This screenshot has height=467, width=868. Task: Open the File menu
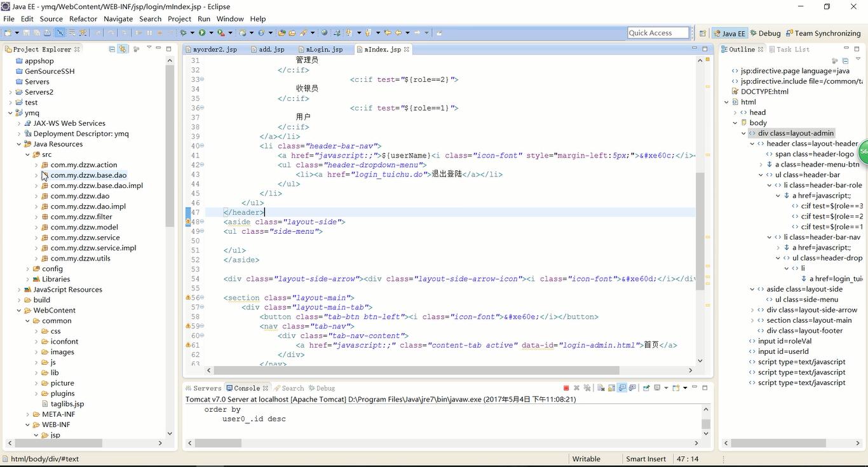(x=9, y=18)
